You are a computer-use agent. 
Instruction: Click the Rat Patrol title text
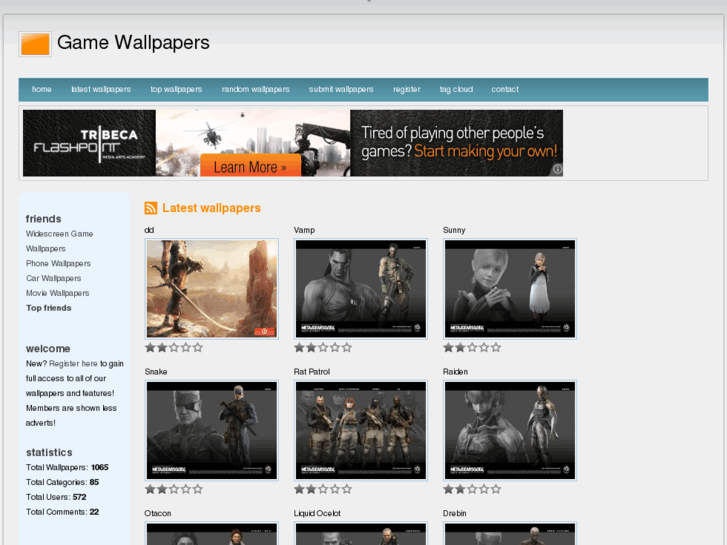(x=312, y=372)
